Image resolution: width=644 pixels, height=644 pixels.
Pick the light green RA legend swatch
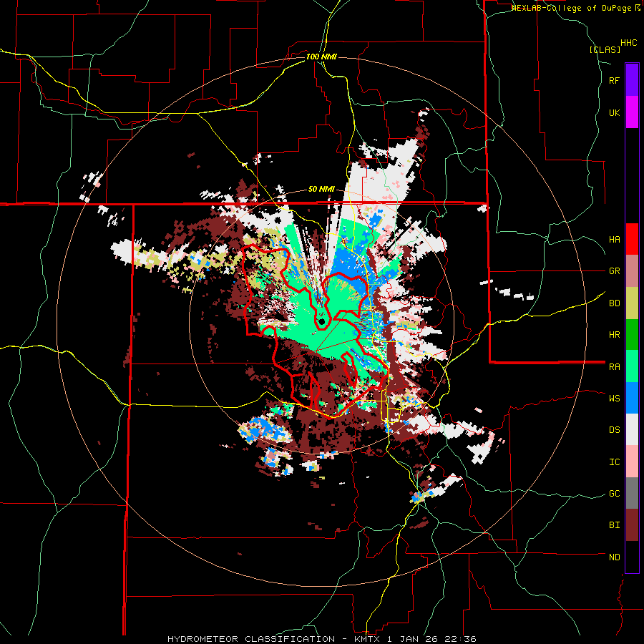point(632,366)
